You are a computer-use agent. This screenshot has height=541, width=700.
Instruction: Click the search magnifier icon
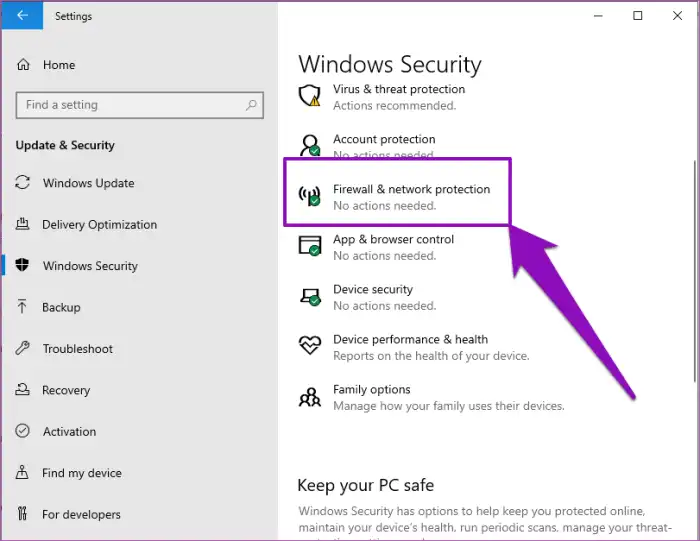click(x=251, y=105)
